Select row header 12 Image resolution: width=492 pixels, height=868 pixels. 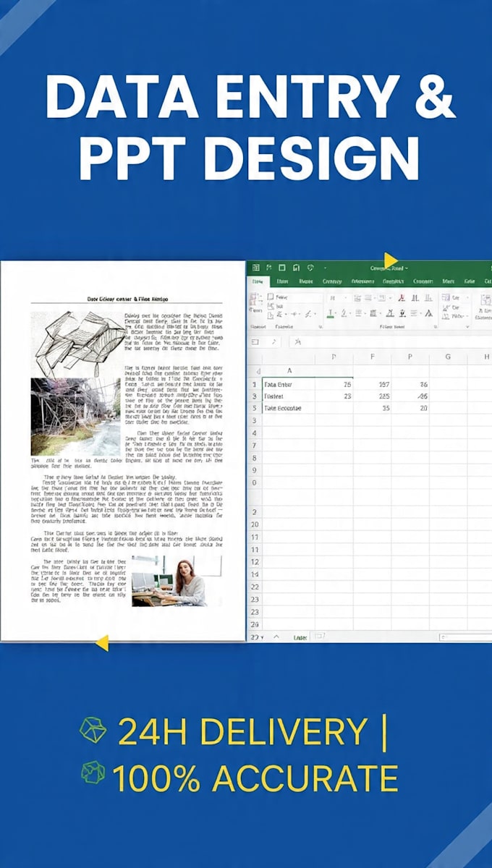click(254, 561)
